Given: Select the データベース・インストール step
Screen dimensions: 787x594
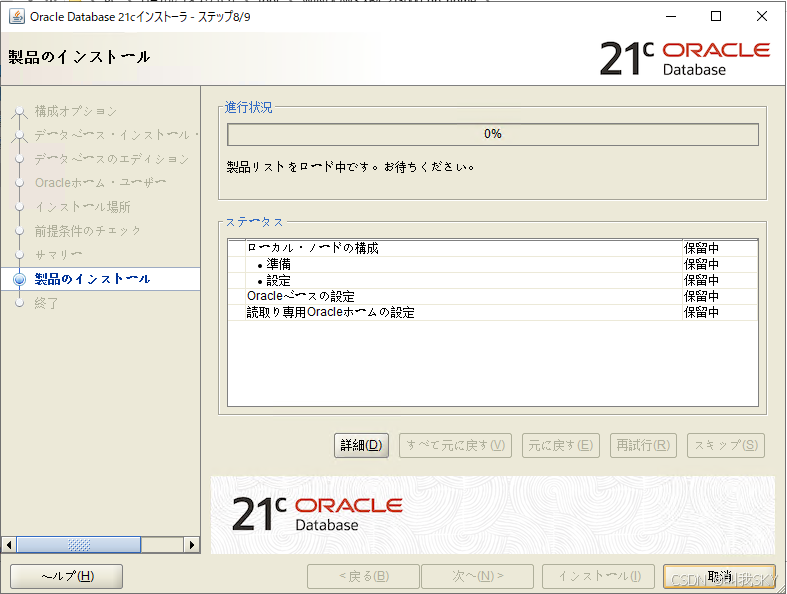Looking at the screenshot, I should point(116,135).
